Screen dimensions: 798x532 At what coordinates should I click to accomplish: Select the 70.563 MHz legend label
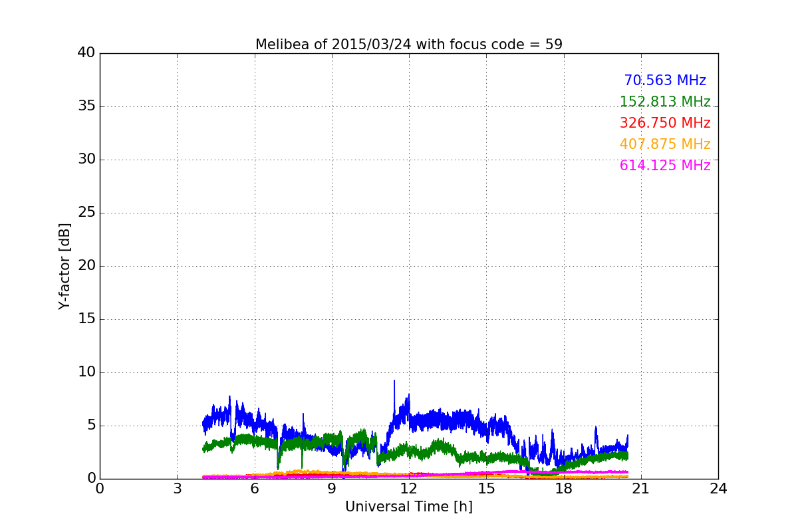(x=665, y=80)
